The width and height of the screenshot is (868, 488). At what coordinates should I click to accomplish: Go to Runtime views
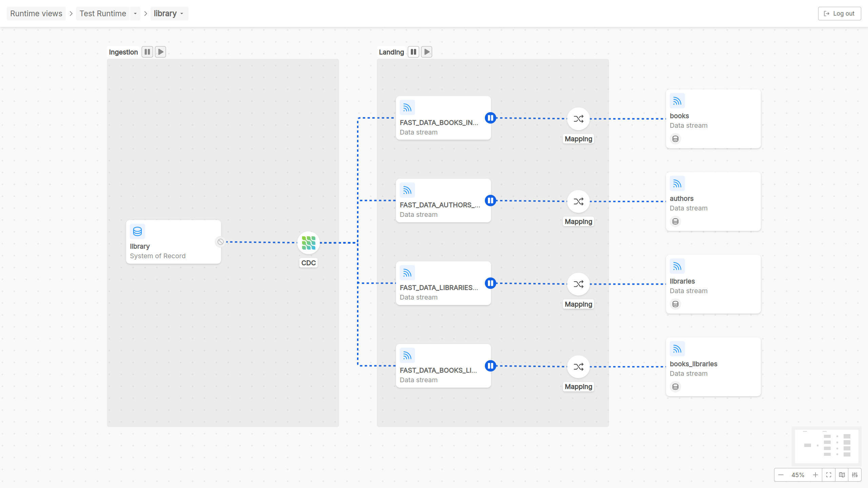[x=36, y=14]
